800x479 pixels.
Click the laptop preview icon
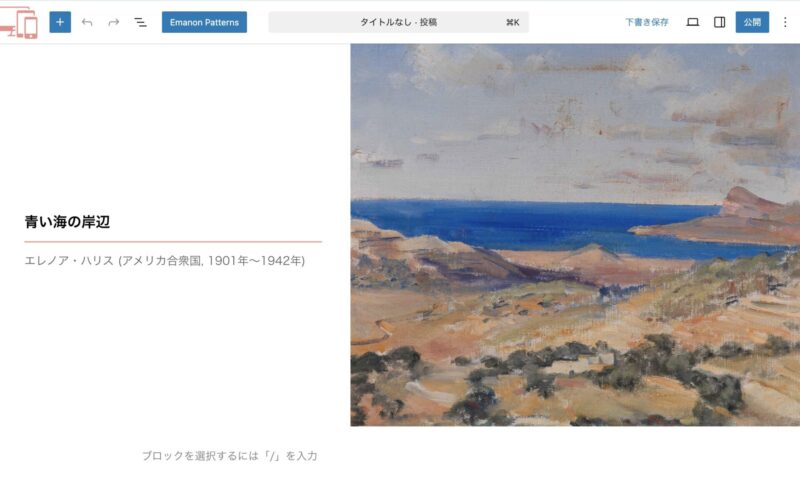692,22
